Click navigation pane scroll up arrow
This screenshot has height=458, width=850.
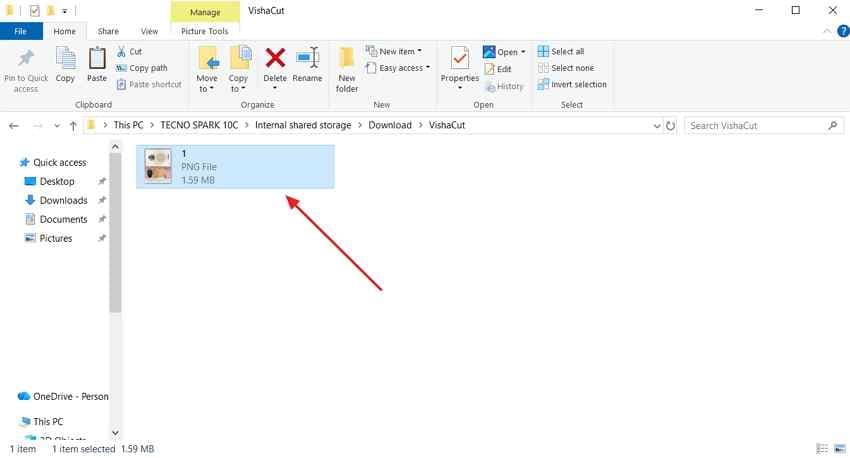(x=115, y=147)
